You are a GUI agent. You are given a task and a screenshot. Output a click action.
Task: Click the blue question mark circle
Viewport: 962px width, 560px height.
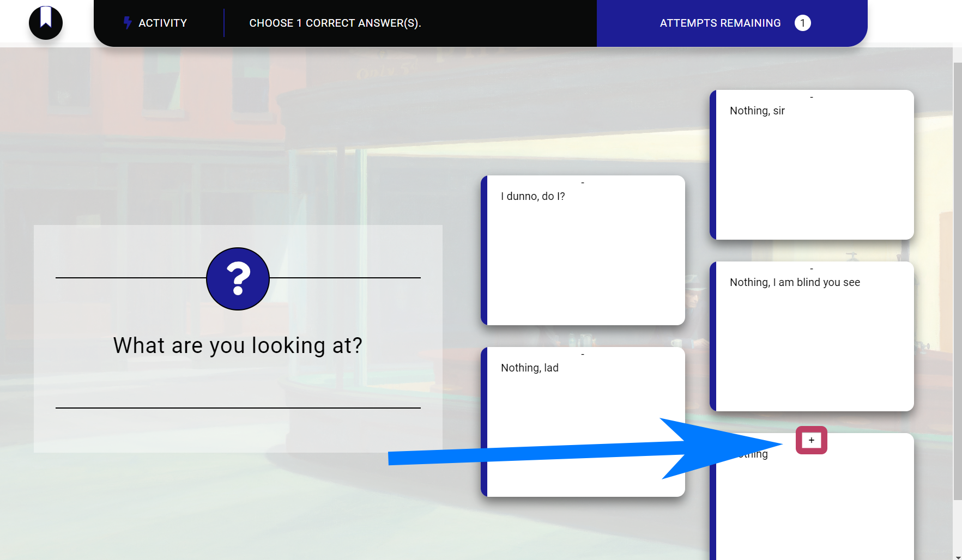click(238, 279)
